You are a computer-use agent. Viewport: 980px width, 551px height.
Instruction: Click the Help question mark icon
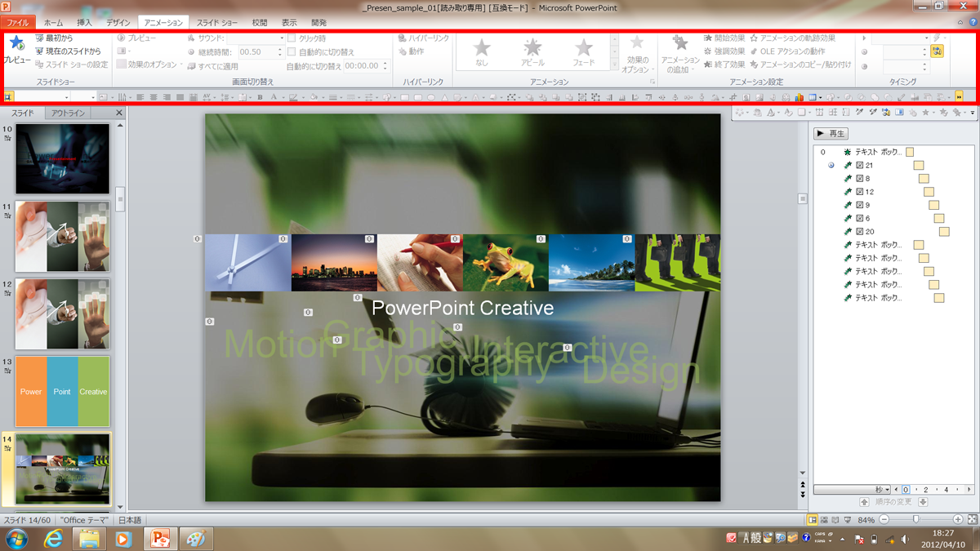[x=973, y=23]
